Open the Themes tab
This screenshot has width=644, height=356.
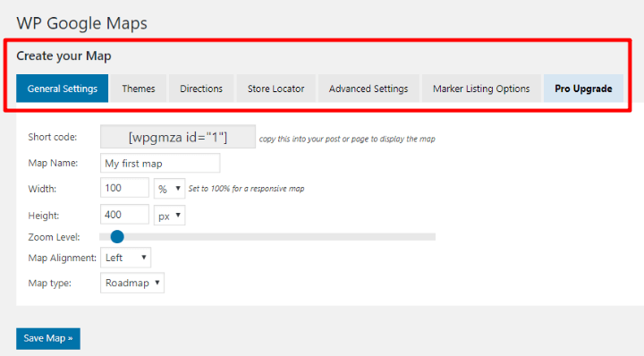tap(139, 89)
